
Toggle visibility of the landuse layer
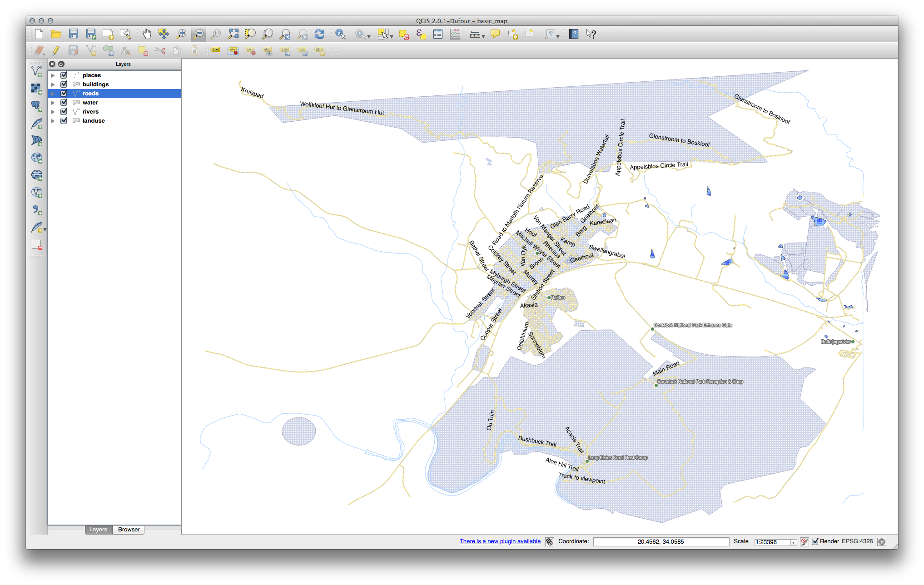tap(64, 121)
